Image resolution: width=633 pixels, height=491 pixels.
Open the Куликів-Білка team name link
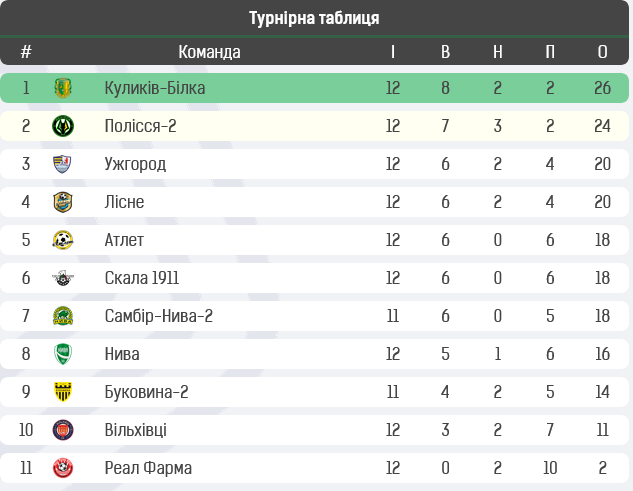pyautogui.click(x=154, y=88)
